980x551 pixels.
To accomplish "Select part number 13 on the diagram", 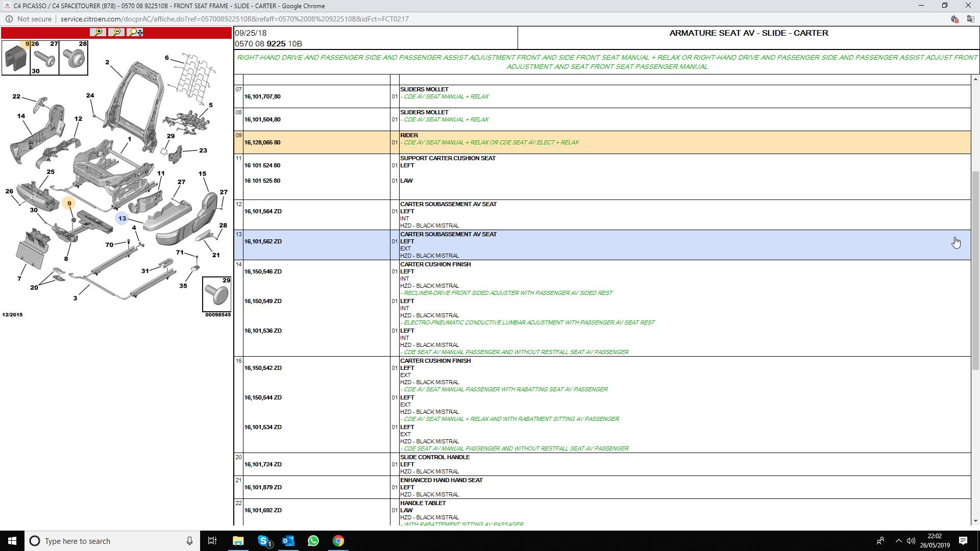I will (x=122, y=218).
